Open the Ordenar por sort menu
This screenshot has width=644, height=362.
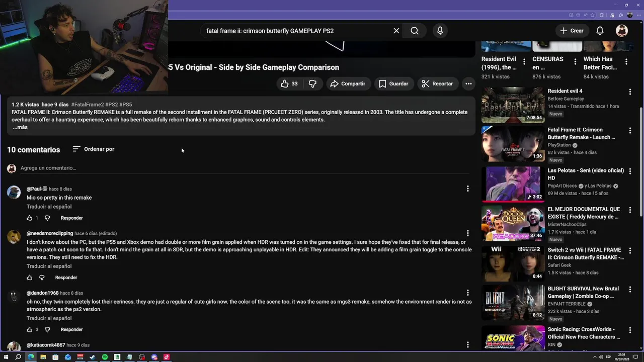coord(94,149)
